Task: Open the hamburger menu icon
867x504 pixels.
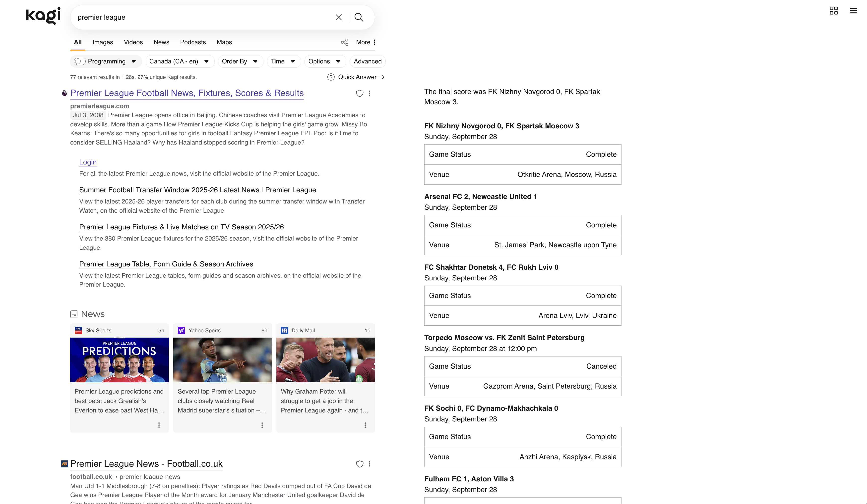Action: [853, 11]
